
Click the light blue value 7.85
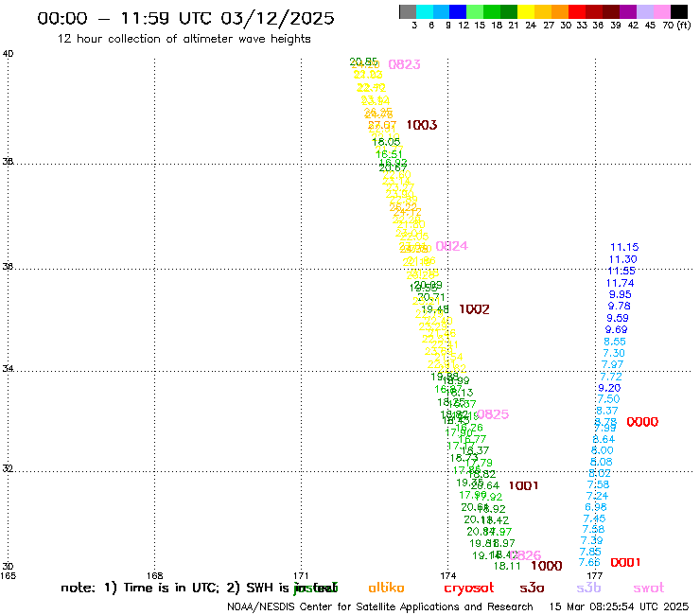tap(590, 552)
